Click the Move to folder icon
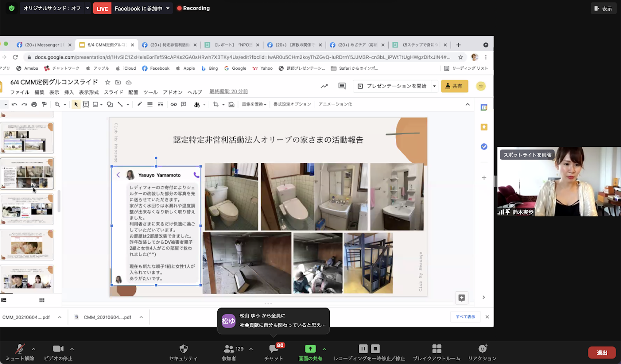Viewport: 621px width, 364px height. (x=118, y=82)
